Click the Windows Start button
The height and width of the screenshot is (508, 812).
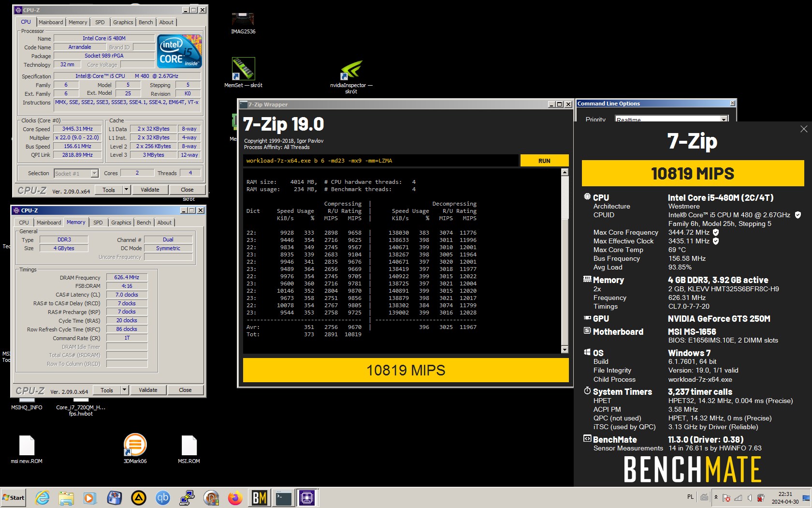click(x=14, y=497)
